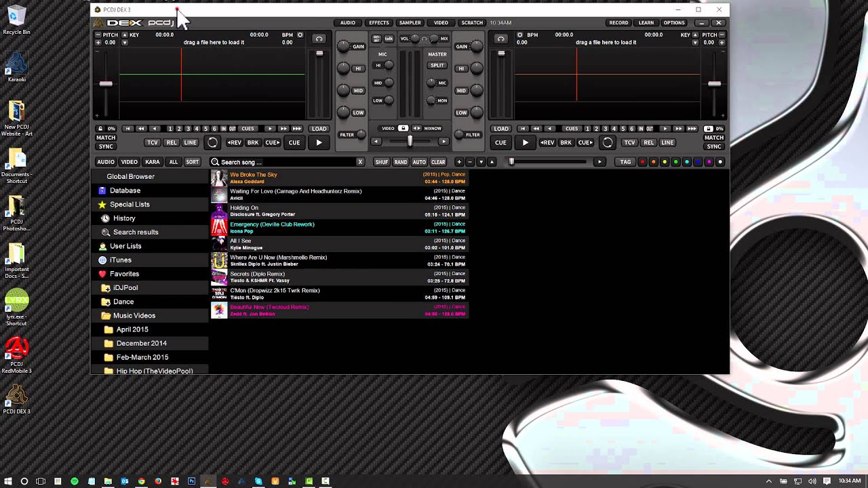The image size is (868, 488).
Task: Click right deck key down arrow
Action: [x=695, y=42]
